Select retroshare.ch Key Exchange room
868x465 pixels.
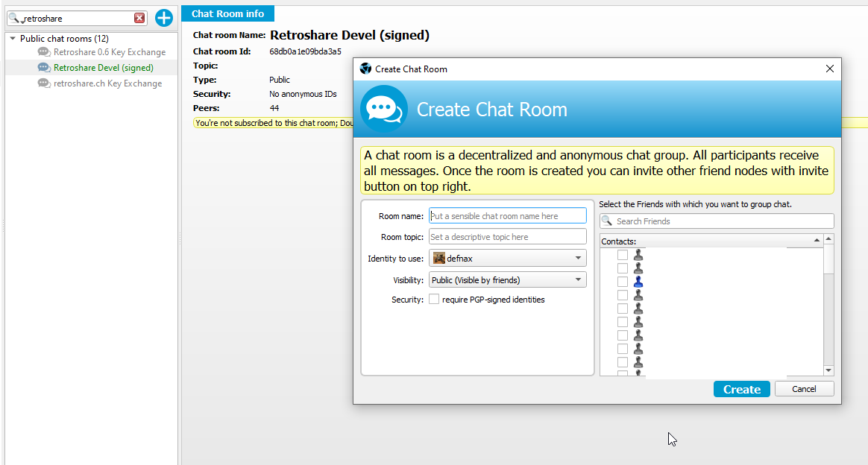point(108,83)
